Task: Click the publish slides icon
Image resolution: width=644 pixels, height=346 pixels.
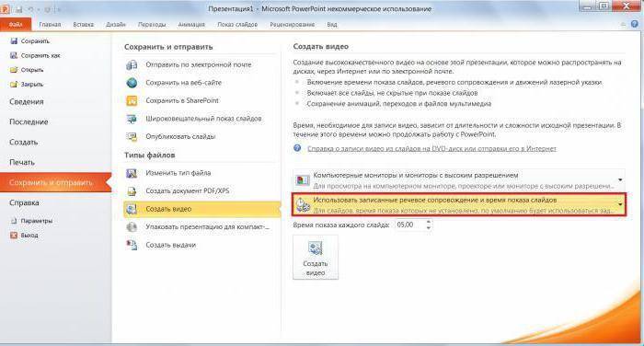Action: click(x=132, y=137)
